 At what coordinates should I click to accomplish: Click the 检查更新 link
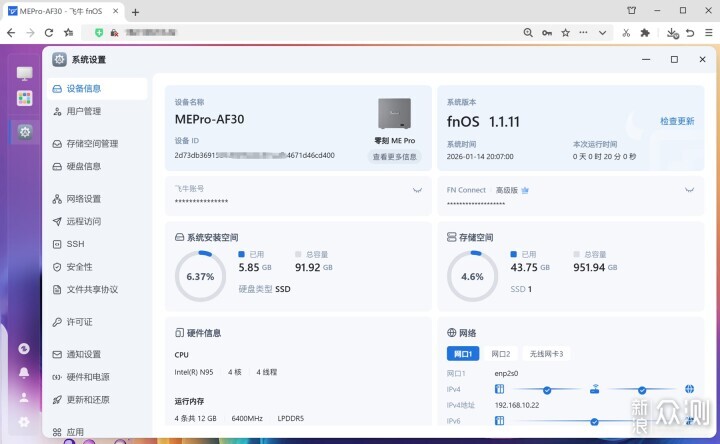[x=677, y=121]
